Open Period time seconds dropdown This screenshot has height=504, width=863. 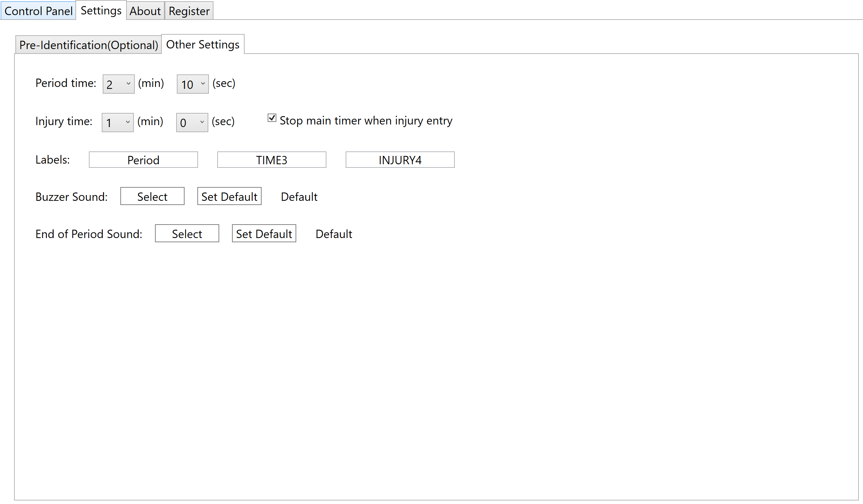point(193,84)
